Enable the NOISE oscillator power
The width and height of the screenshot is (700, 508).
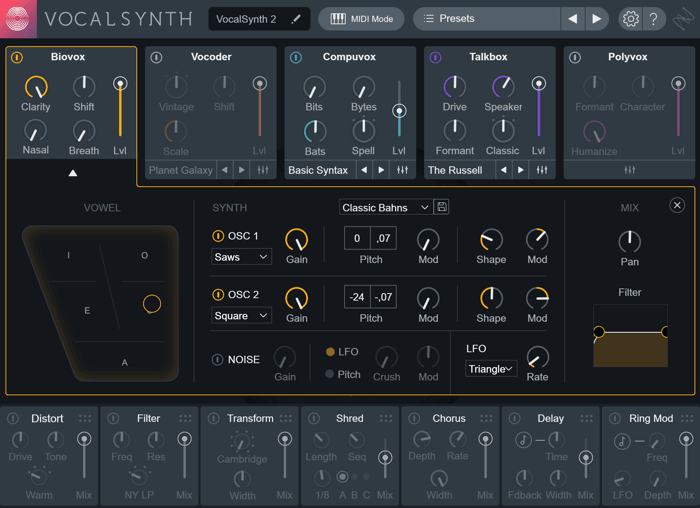(x=217, y=359)
